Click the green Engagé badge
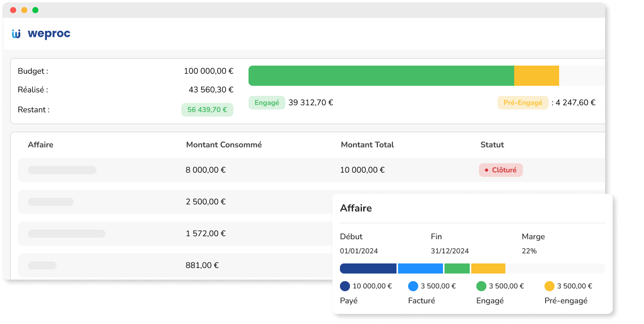The width and height of the screenshot is (644, 324). point(267,102)
